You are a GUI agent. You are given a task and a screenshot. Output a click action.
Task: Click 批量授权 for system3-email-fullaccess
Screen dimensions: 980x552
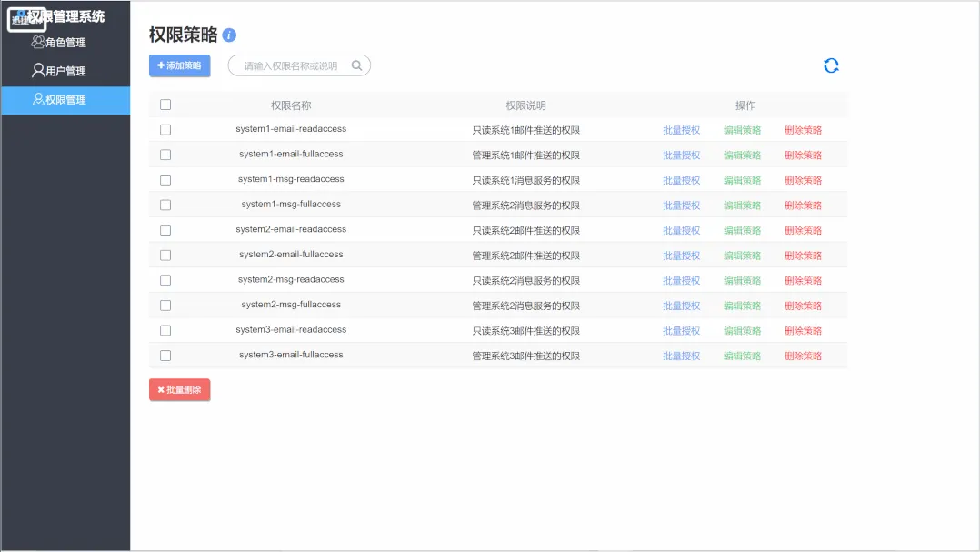(681, 356)
